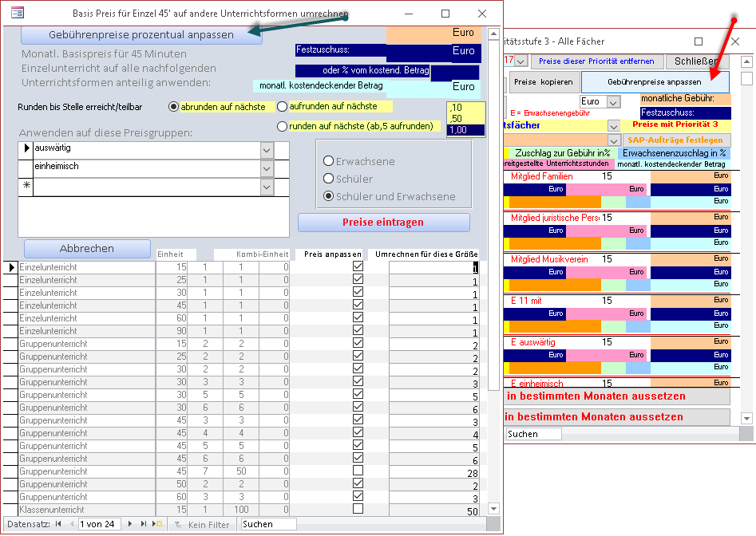Click 'Gebührenpreise prozentual anpassen' button
The width and height of the screenshot is (756, 536).
coord(141,35)
